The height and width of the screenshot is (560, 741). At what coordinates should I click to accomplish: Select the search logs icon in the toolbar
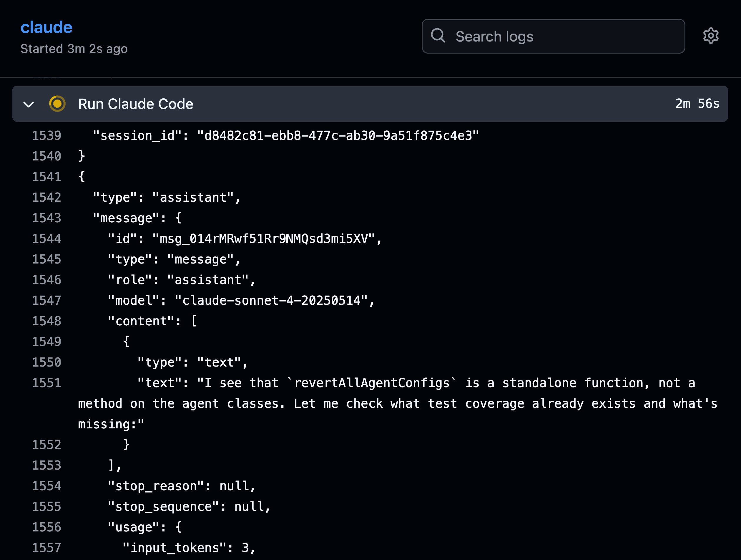coord(438,36)
